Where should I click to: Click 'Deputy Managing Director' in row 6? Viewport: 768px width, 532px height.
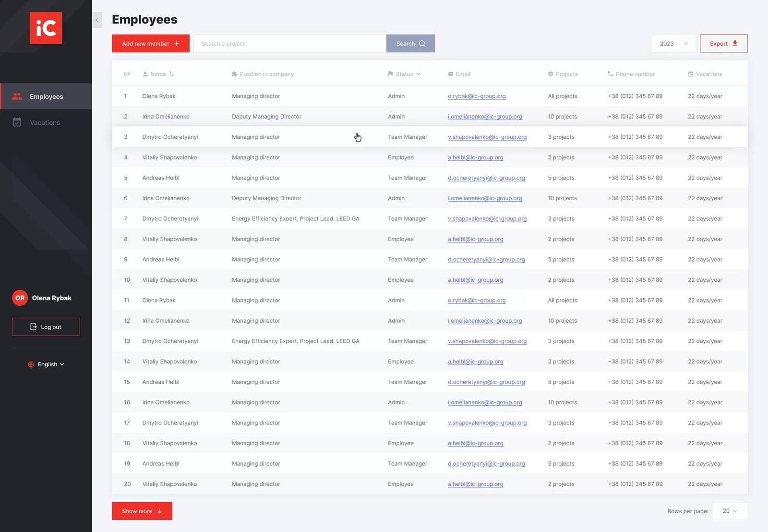coord(266,198)
